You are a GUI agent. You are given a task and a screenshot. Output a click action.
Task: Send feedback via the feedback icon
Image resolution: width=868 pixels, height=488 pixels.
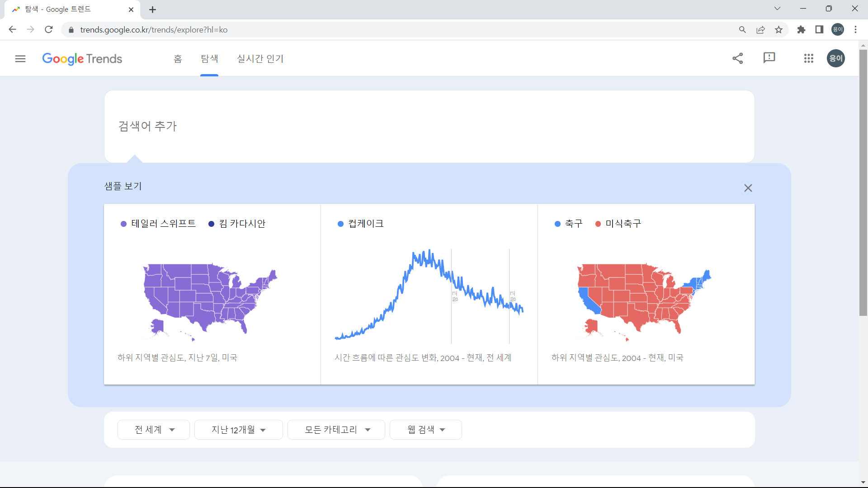point(769,58)
